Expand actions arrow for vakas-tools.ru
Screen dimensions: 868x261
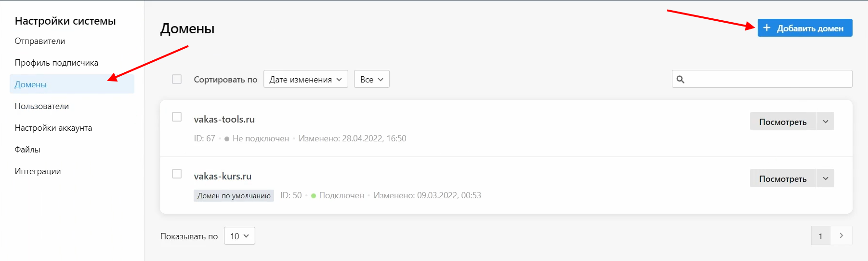click(x=825, y=122)
